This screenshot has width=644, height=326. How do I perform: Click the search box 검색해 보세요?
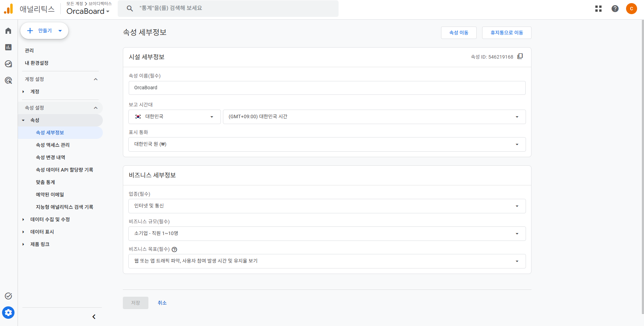point(228,8)
